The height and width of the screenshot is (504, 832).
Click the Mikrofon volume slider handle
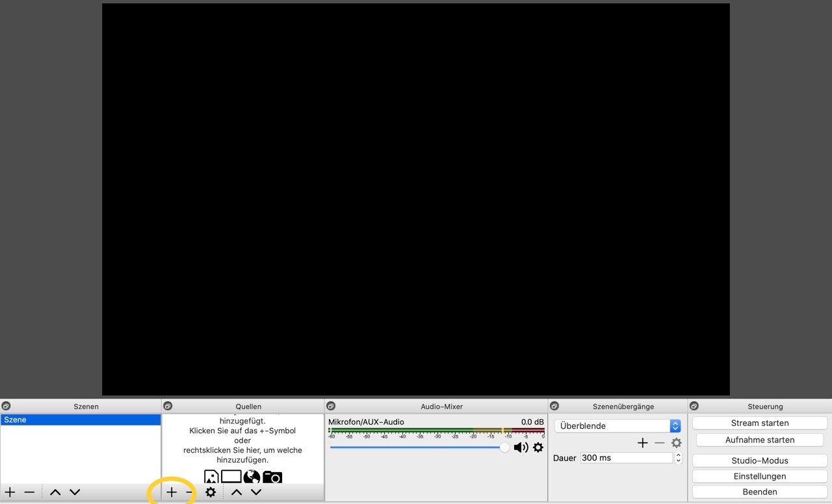pos(504,447)
